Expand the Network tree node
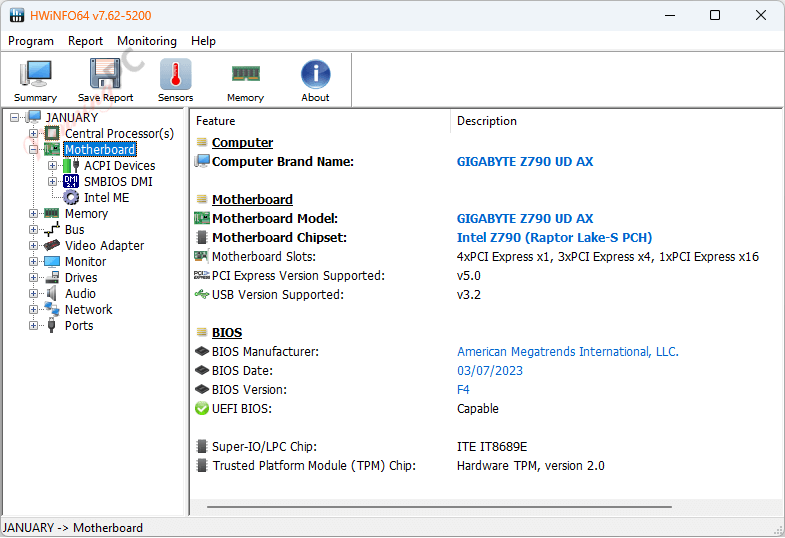 pos(33,310)
